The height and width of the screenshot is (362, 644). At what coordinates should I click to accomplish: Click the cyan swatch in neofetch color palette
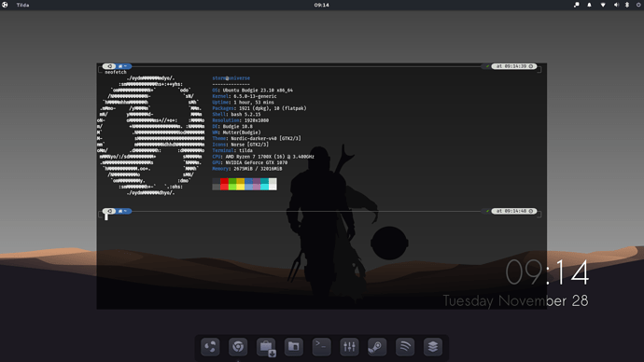click(x=264, y=184)
